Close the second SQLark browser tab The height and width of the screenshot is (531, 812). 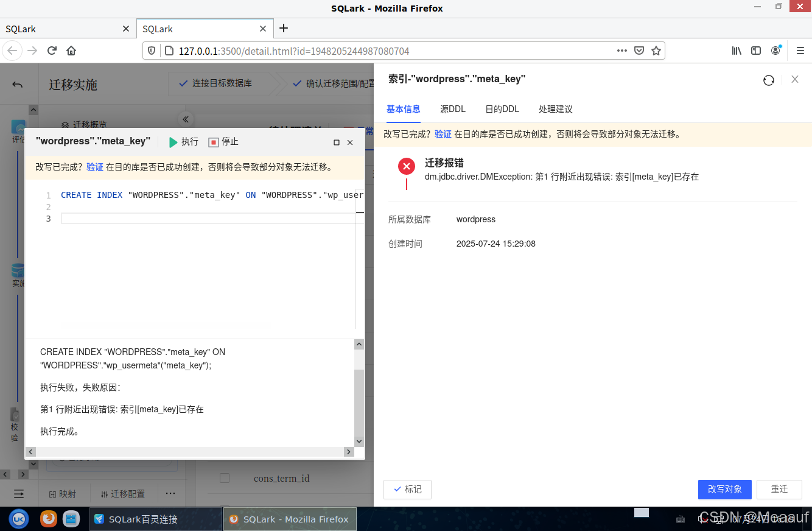(263, 29)
